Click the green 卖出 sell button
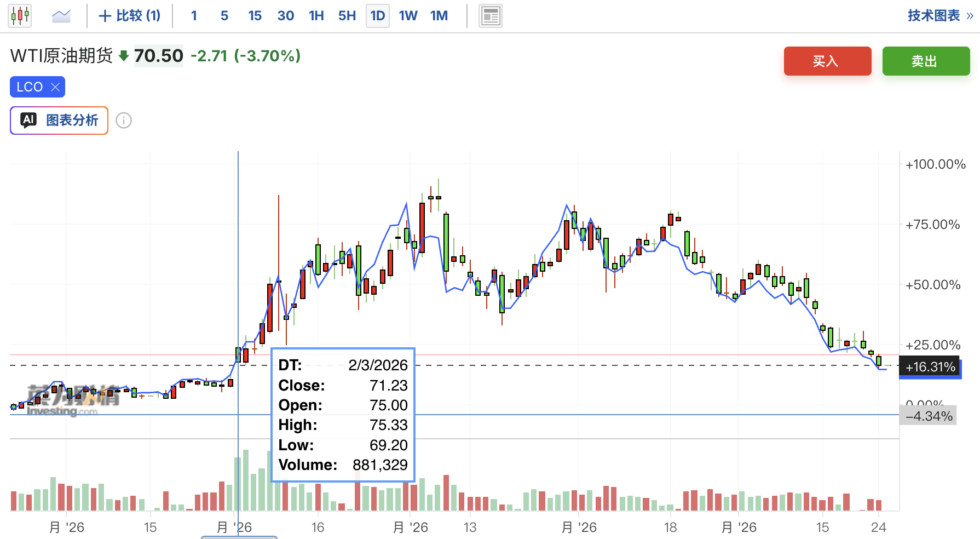 (x=926, y=61)
